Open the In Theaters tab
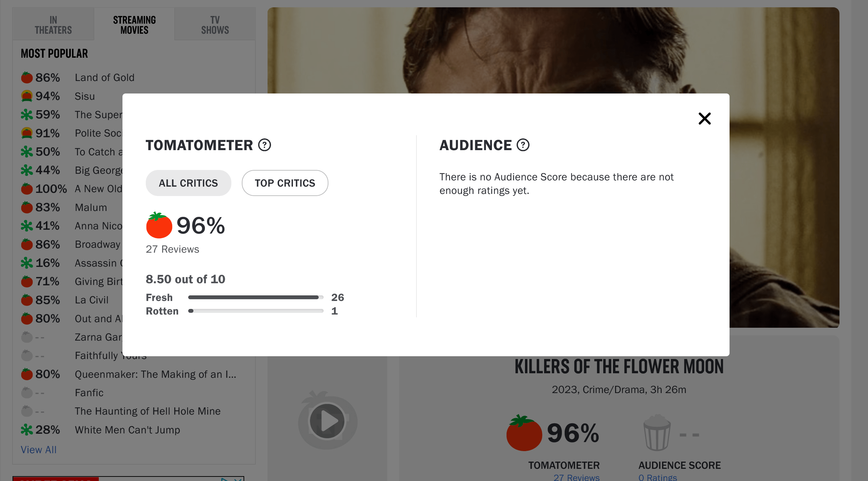Screen dimensions: 868x481 coord(53,25)
